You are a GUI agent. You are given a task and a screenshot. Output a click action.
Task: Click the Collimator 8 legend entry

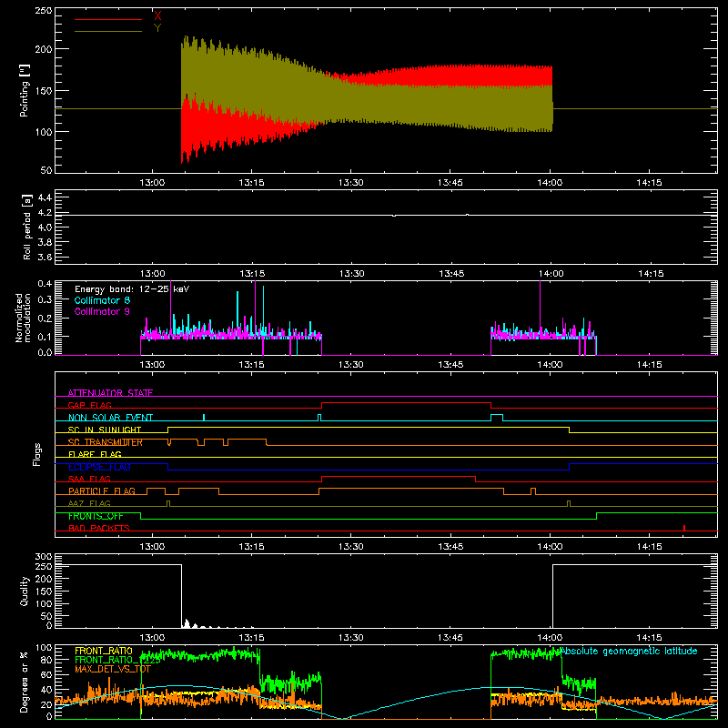click(102, 300)
